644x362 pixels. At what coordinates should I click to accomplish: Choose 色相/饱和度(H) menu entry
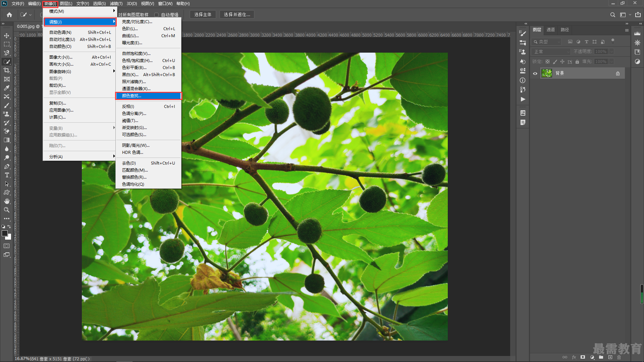(x=149, y=61)
